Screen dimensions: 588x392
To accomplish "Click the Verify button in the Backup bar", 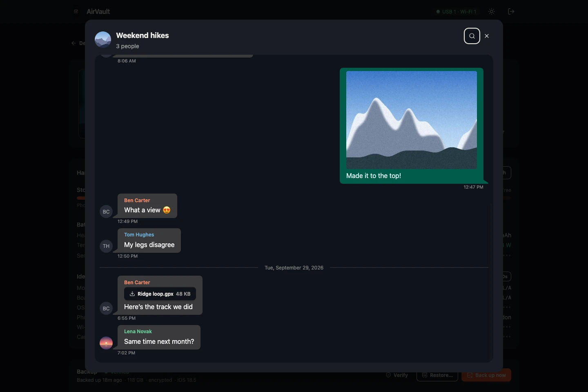I will (x=397, y=375).
